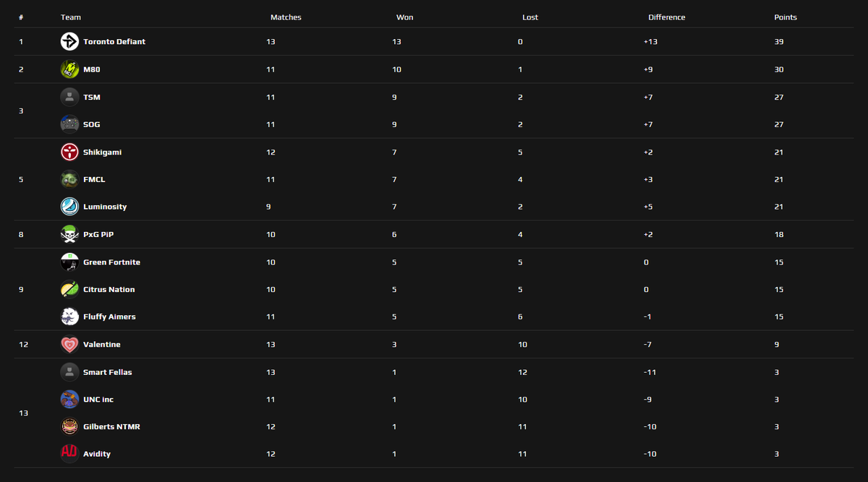Screen dimensions: 868x482
Task: Click Valentine's 9 points value
Action: 776,345
